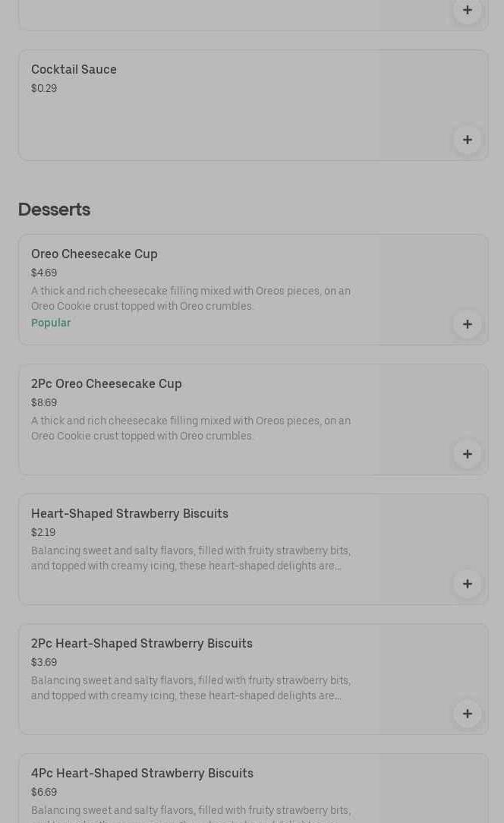Image resolution: width=504 pixels, height=823 pixels.
Task: Click the plus button above Cocktail Sauce
Action: [467, 11]
